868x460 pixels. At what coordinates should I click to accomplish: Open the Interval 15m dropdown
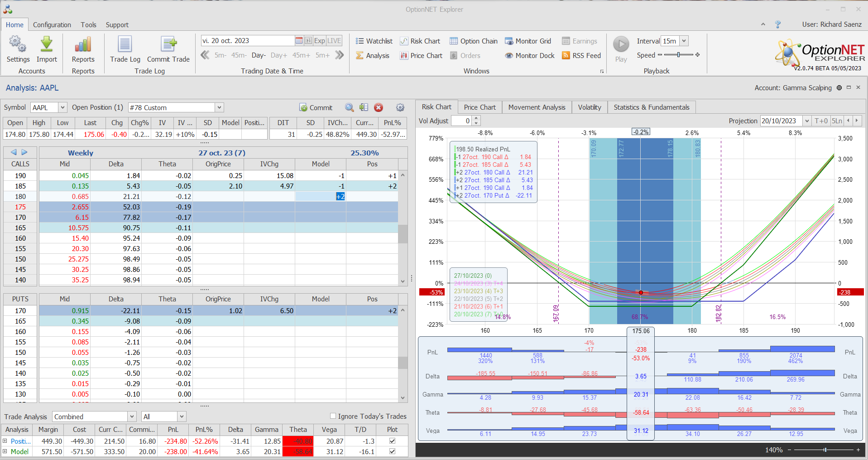pyautogui.click(x=684, y=41)
